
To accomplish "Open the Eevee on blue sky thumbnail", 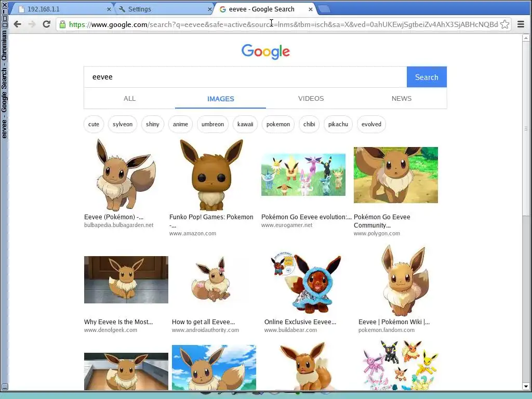I will 214,367.
